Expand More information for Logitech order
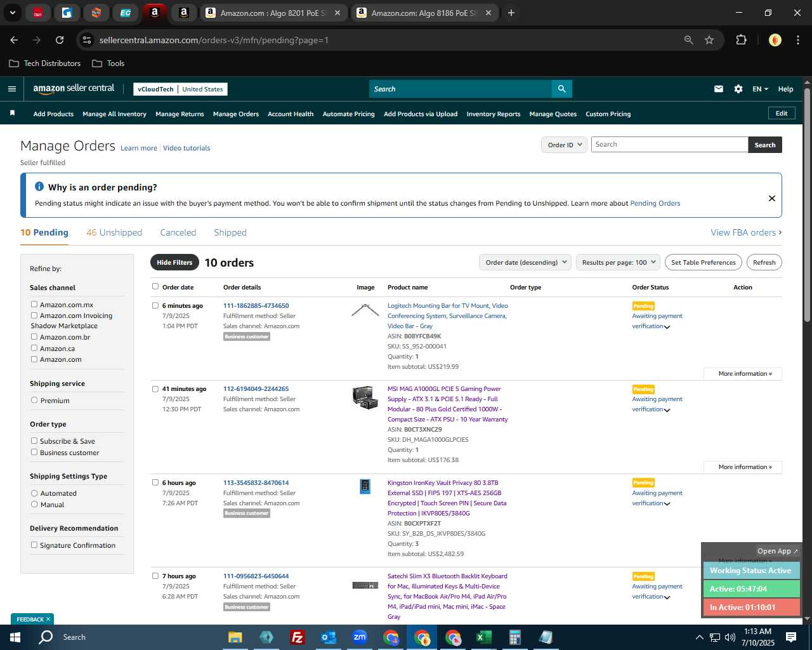Image resolution: width=812 pixels, height=650 pixels. pos(743,374)
